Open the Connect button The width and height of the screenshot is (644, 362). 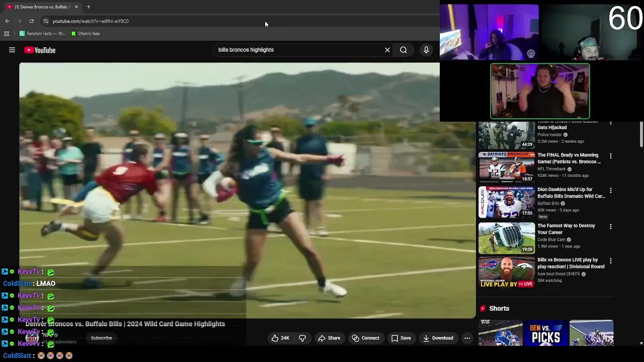click(365, 338)
